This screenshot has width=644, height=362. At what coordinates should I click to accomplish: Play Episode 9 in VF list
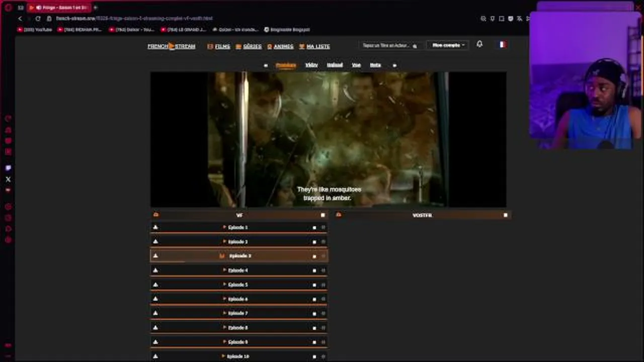coord(239,342)
